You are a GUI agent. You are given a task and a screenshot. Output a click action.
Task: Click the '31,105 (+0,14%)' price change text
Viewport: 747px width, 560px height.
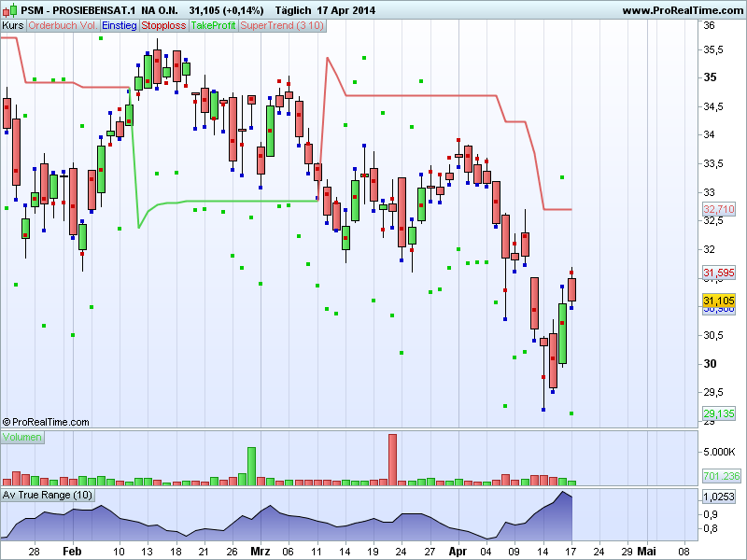226,10
